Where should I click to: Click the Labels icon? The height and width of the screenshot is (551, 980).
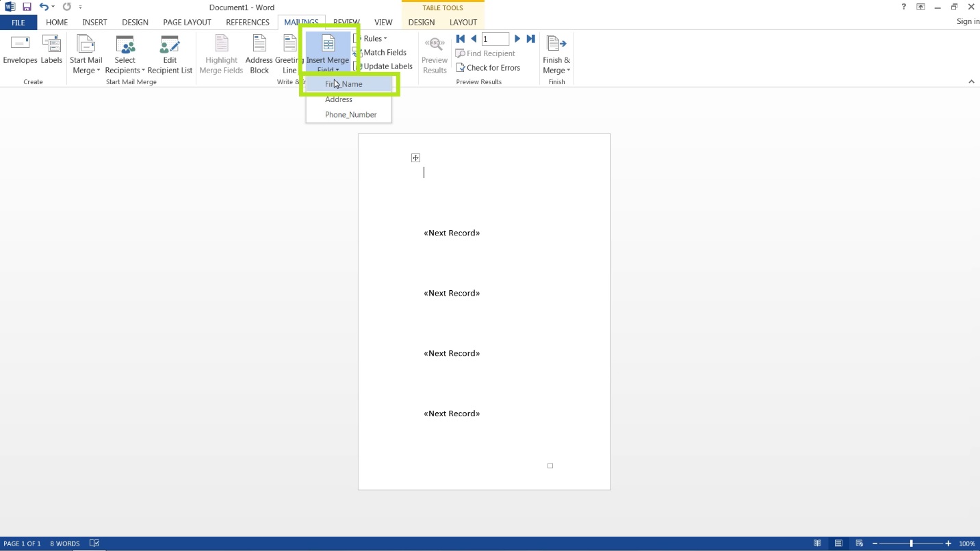[x=51, y=51]
